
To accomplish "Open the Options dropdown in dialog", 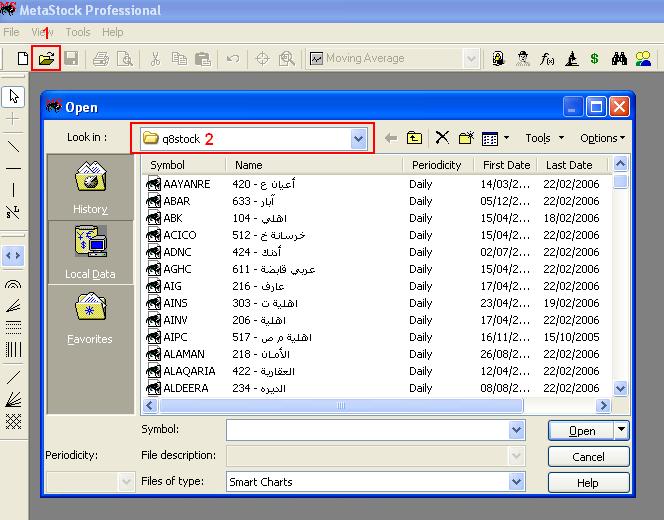I will pyautogui.click(x=603, y=138).
